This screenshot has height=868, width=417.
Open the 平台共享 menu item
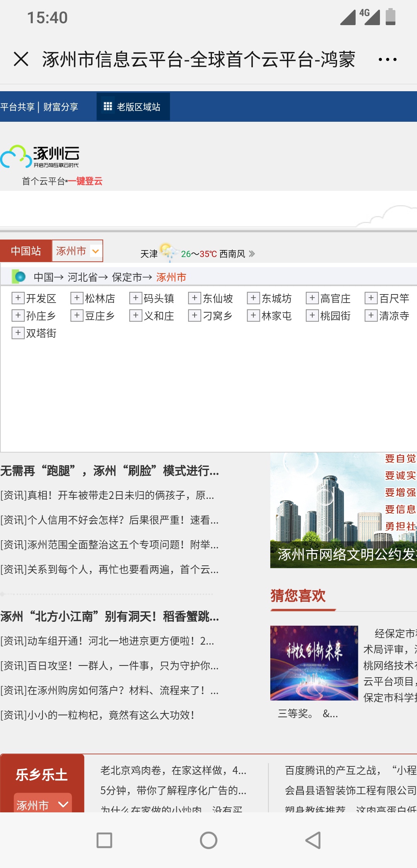coord(17,107)
